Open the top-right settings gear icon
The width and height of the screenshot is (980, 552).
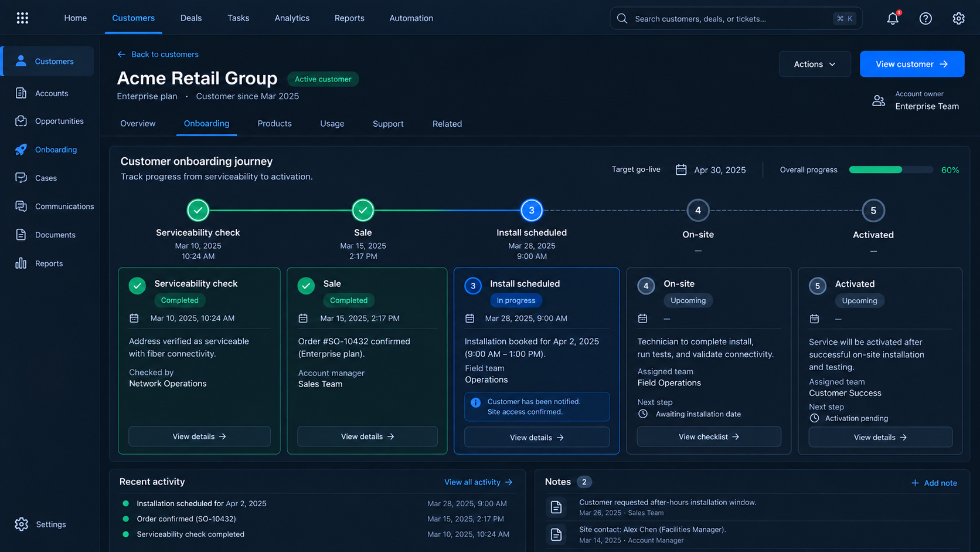(958, 18)
